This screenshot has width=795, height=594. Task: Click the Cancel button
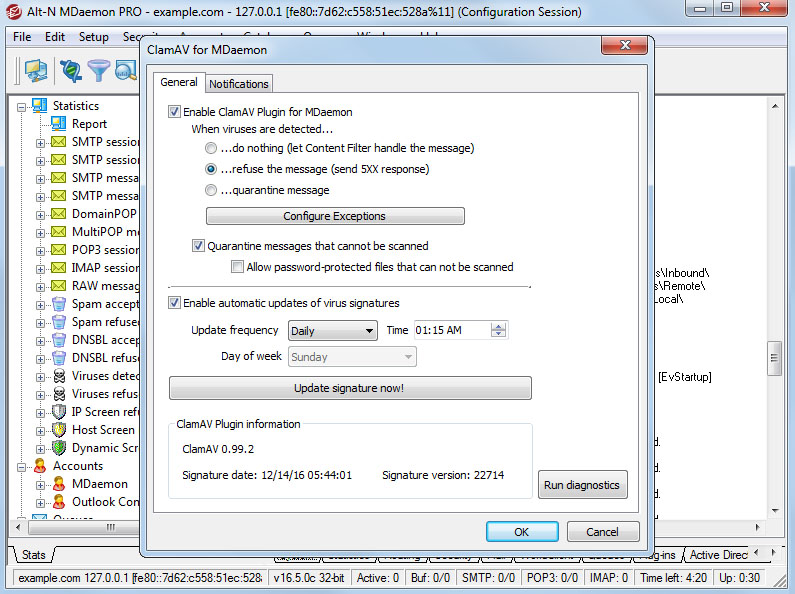coord(603,532)
